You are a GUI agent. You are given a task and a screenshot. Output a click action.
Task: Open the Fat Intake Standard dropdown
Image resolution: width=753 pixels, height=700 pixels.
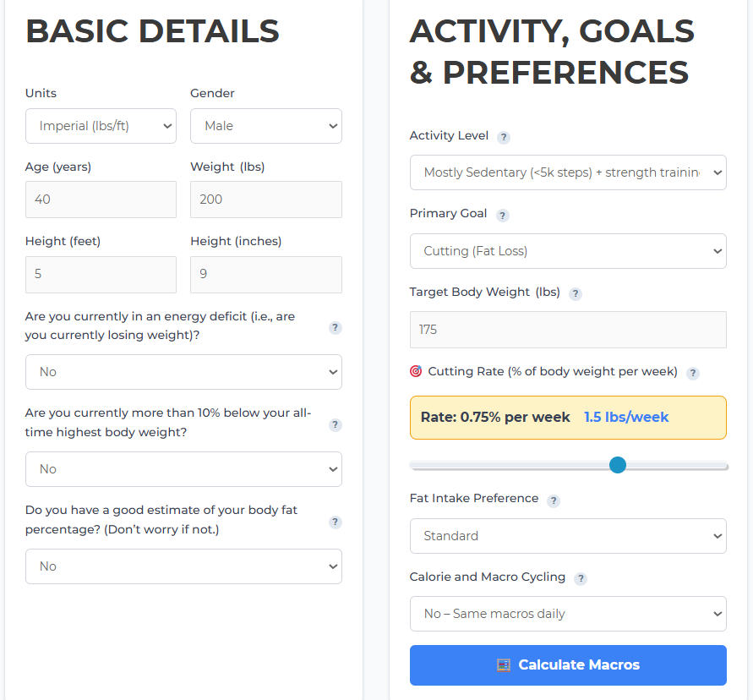click(568, 536)
